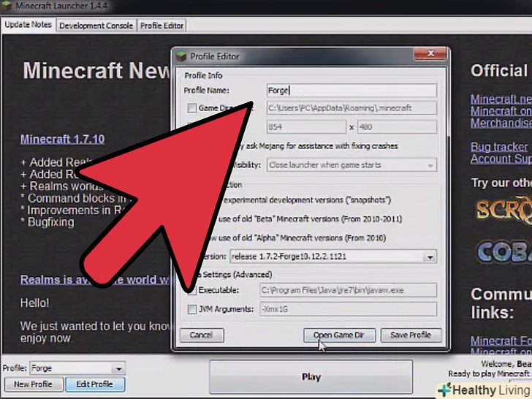Open the Bug tracker link

coord(499,147)
